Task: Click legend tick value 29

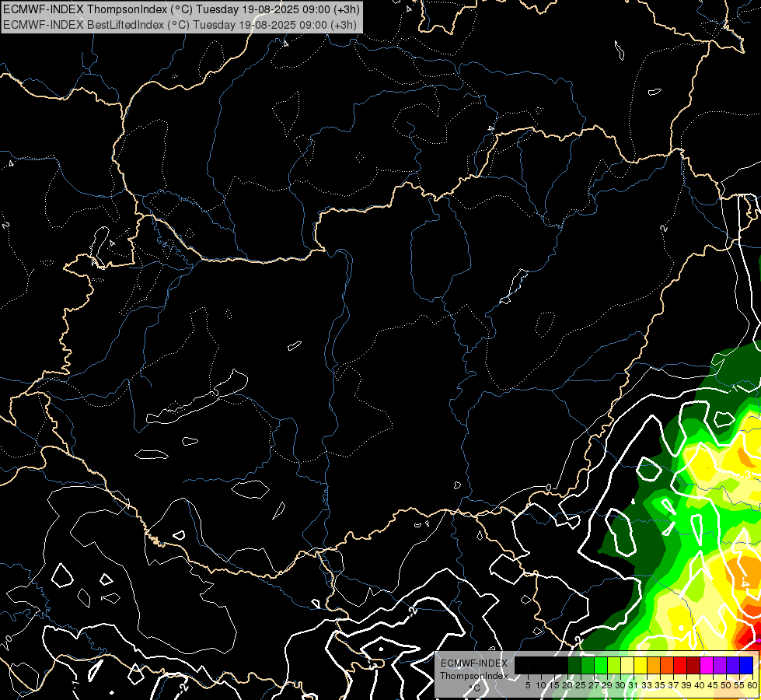Action: [x=607, y=685]
